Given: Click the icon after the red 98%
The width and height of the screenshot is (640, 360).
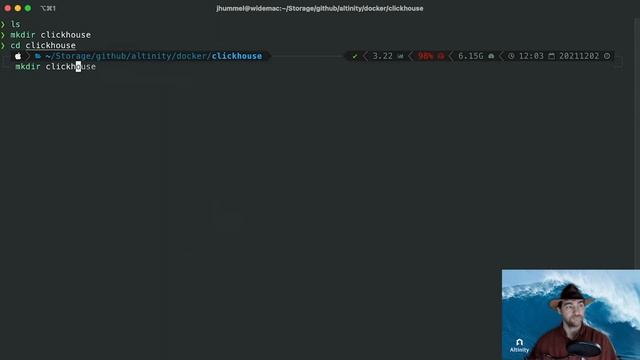Looking at the screenshot, I should click(x=441, y=56).
